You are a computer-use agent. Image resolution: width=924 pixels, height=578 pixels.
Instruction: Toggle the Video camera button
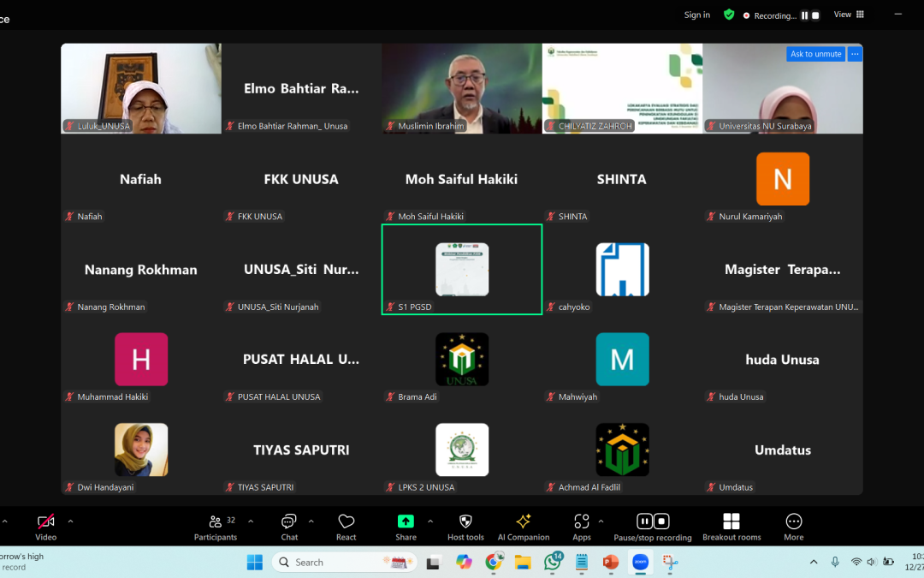click(46, 527)
